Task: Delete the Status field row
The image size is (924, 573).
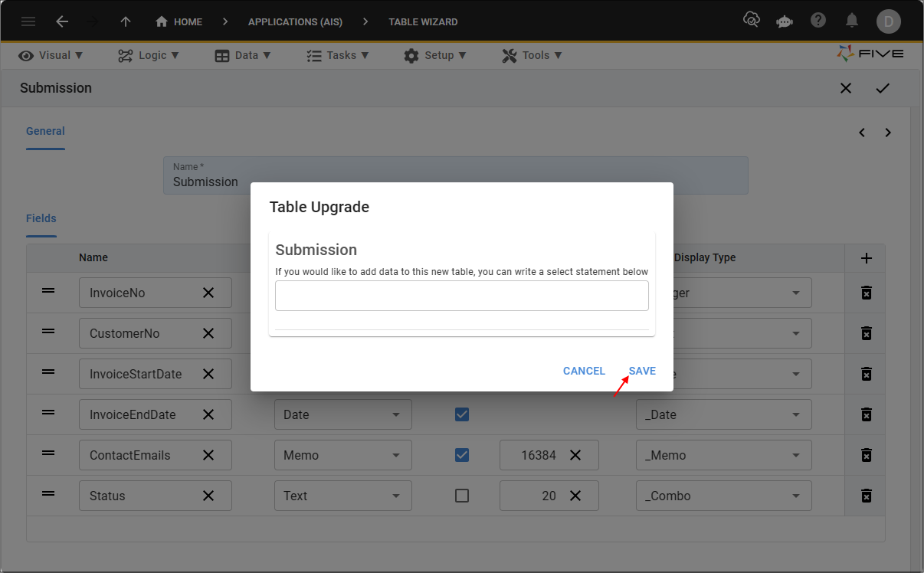Action: (x=866, y=496)
